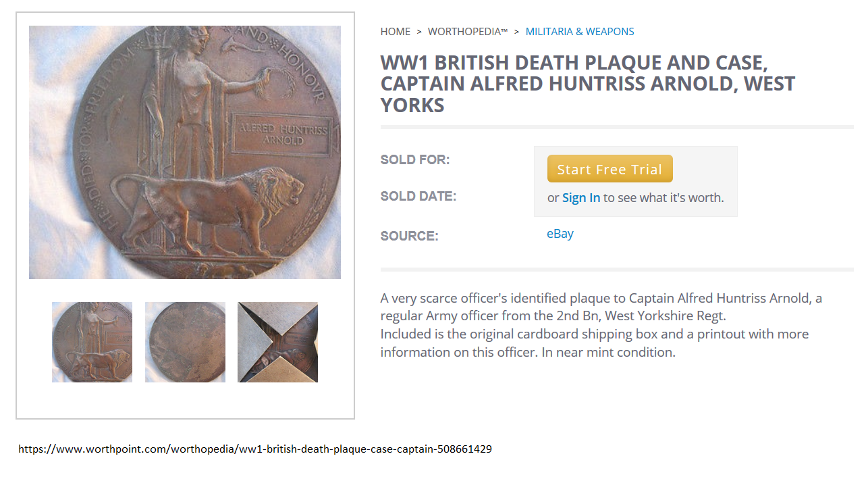Click the SOLD FOR label
This screenshot has width=868, height=477.
tap(414, 160)
